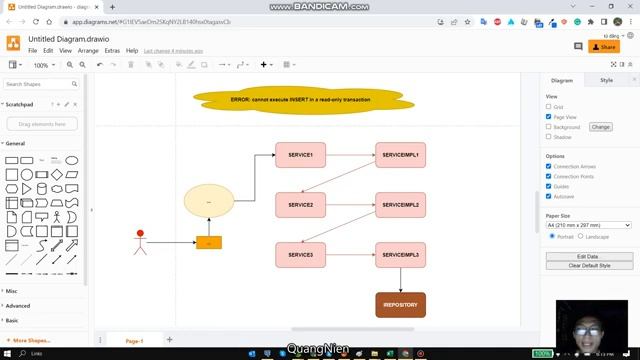
Task: Click the Change background button
Action: coord(600,127)
